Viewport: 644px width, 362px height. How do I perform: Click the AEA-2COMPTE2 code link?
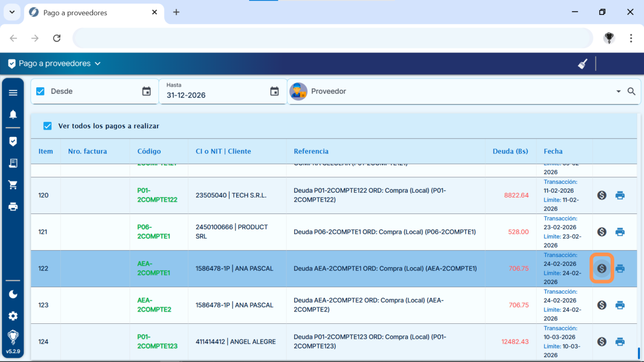pyautogui.click(x=154, y=305)
